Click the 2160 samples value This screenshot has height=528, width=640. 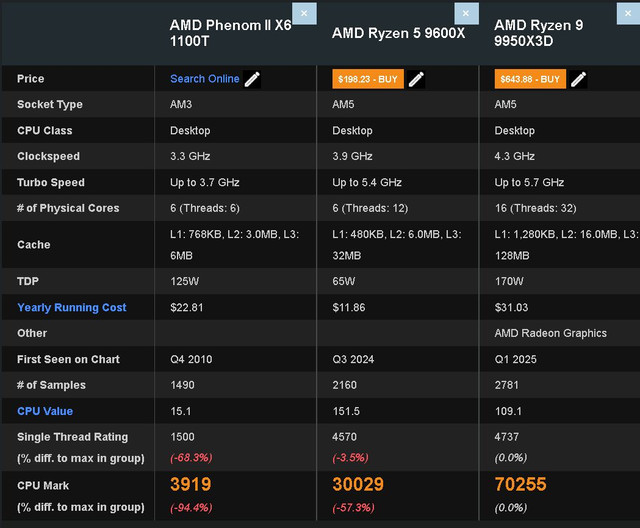[344, 385]
